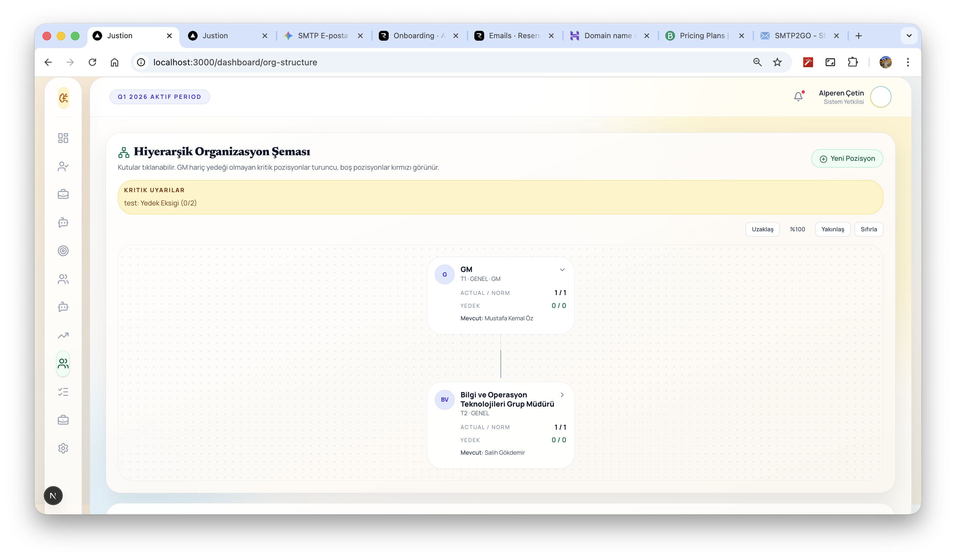
Task: Open the second robot icon in sidebar
Action: (x=63, y=307)
